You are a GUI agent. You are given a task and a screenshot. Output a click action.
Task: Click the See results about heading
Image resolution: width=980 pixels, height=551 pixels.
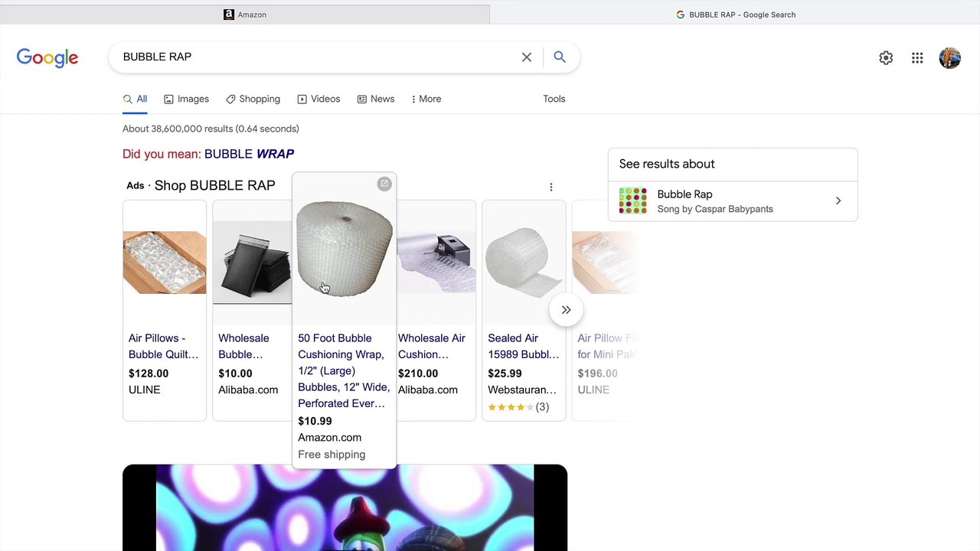pos(667,164)
